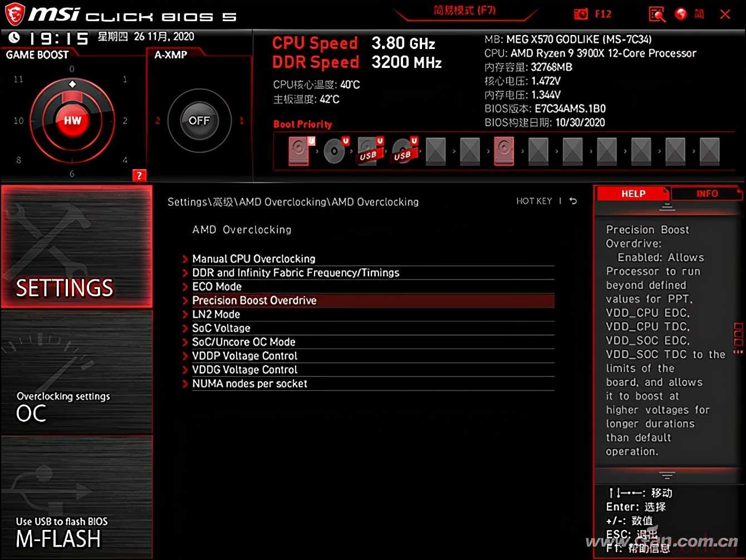Select A-XMP profile 1
746x560 pixels.
pyautogui.click(x=241, y=120)
